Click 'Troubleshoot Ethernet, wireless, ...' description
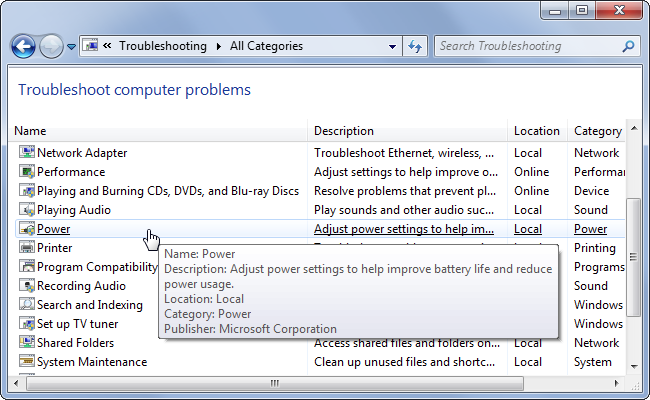The width and height of the screenshot is (650, 400). (x=404, y=153)
